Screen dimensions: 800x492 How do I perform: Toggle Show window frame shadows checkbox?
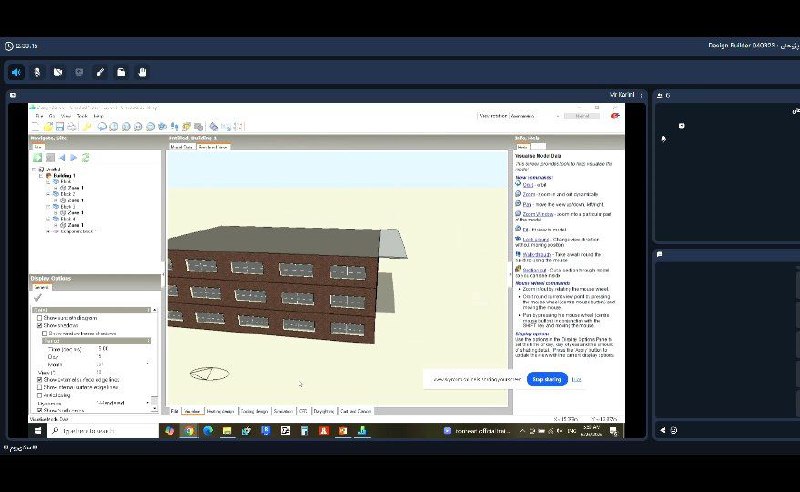coord(44,333)
